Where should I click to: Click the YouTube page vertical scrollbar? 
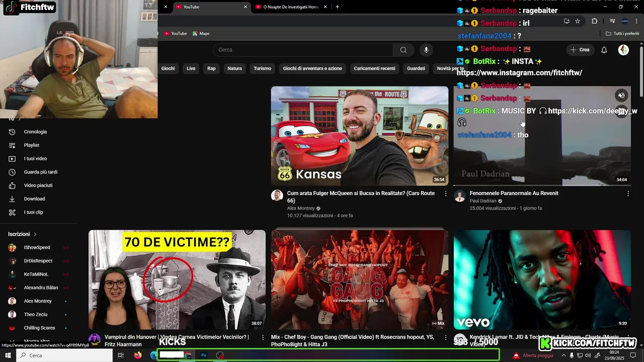click(641, 70)
